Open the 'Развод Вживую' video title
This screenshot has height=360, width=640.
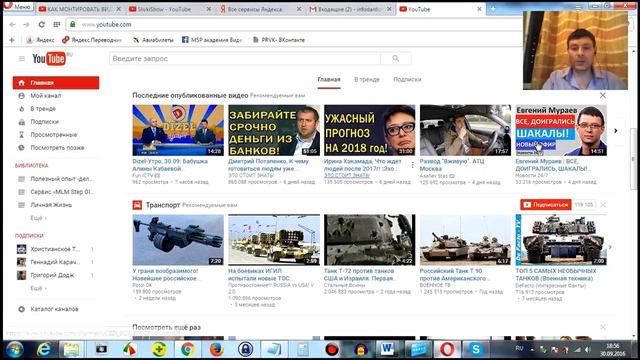(452, 165)
